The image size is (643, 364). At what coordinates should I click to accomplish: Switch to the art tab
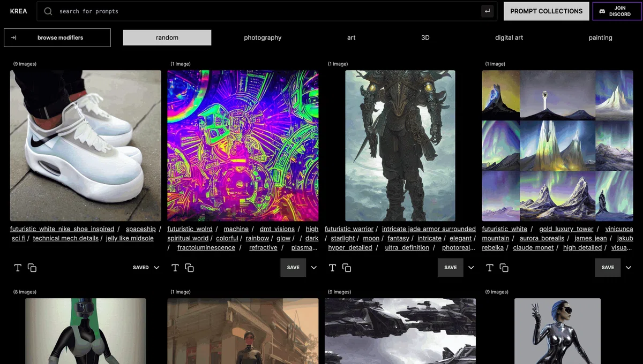pyautogui.click(x=351, y=37)
